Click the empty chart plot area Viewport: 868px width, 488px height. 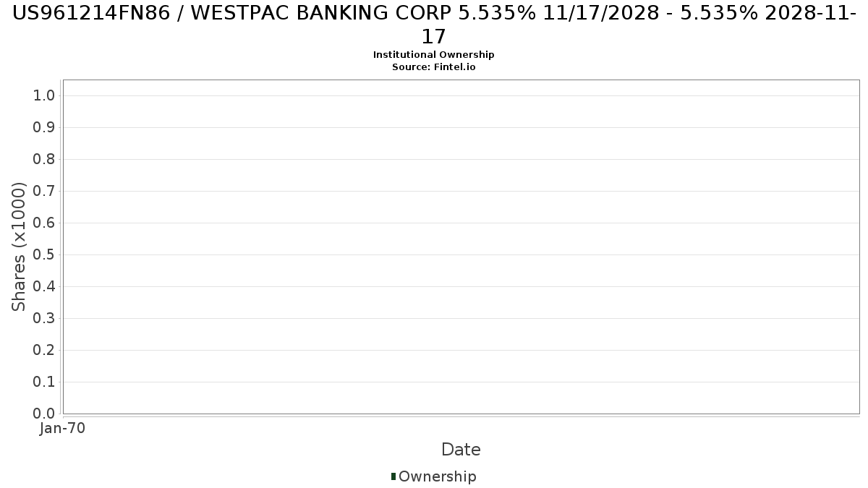point(461,247)
